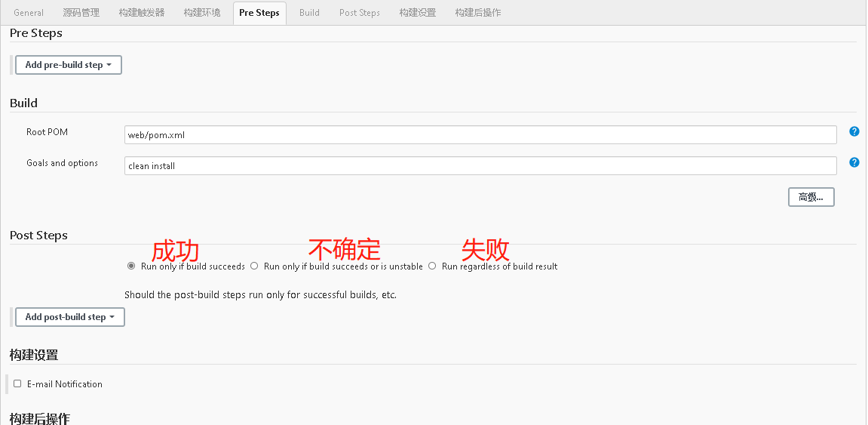
Task: Switch to the 构建环境 tab
Action: click(x=202, y=13)
